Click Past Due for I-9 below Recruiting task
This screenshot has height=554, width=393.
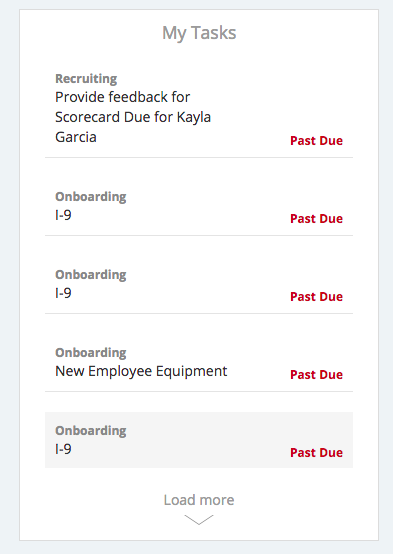coord(316,218)
